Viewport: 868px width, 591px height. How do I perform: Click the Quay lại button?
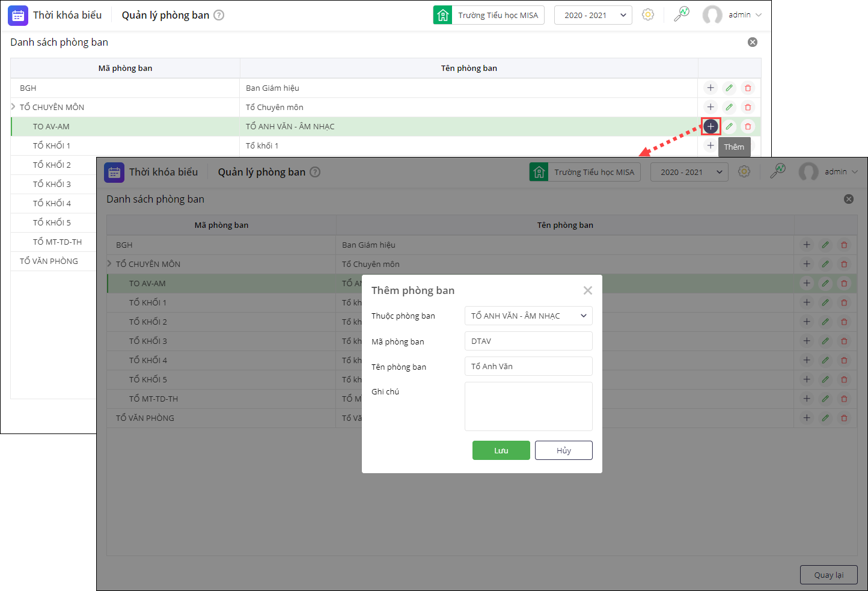tap(829, 575)
